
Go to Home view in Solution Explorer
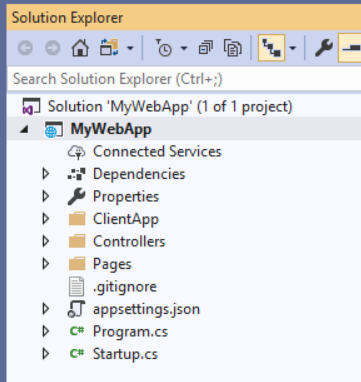(x=80, y=48)
